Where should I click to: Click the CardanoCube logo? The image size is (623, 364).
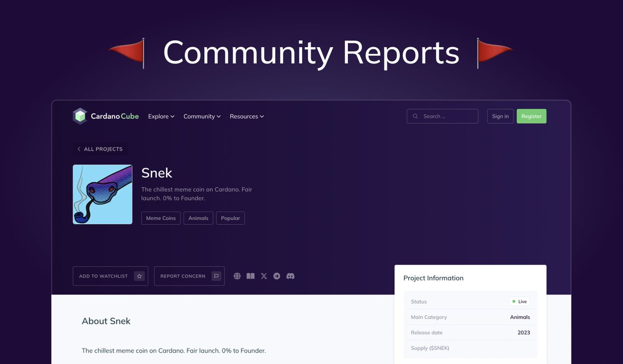click(x=106, y=116)
